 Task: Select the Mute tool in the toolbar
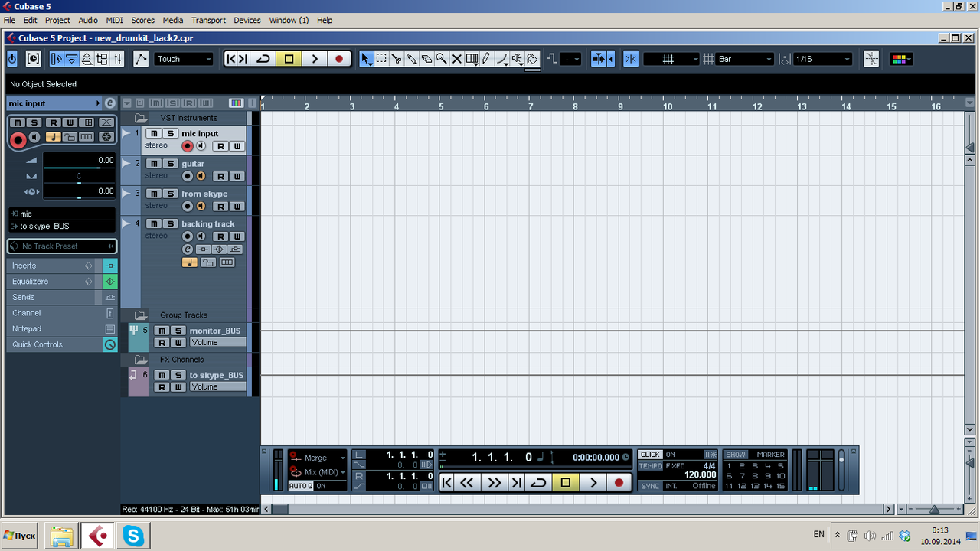456,58
